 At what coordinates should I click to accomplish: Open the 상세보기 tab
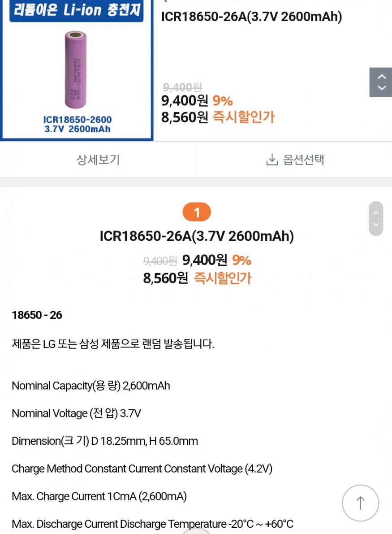[99, 159]
